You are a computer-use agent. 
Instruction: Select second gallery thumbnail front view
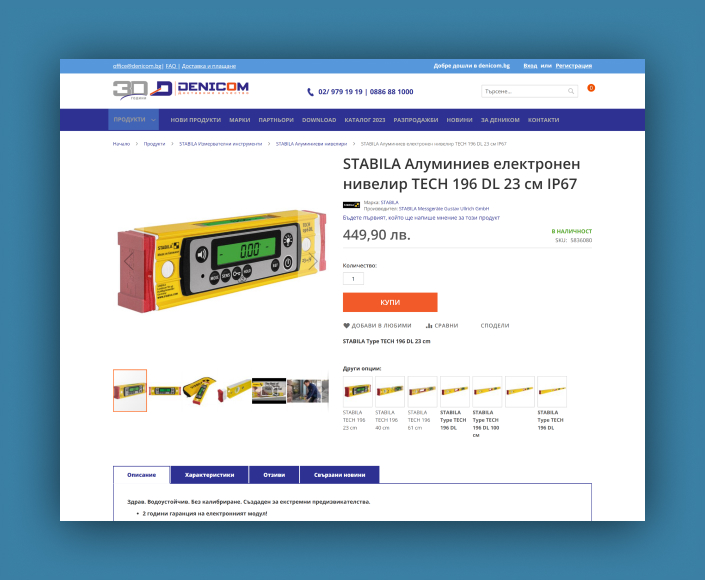[x=165, y=390]
